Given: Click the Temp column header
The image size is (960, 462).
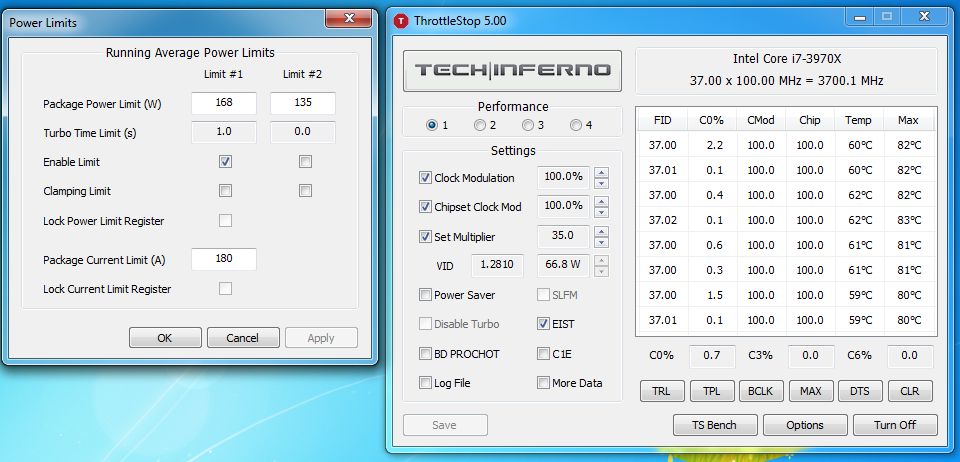Looking at the screenshot, I should coord(859,120).
